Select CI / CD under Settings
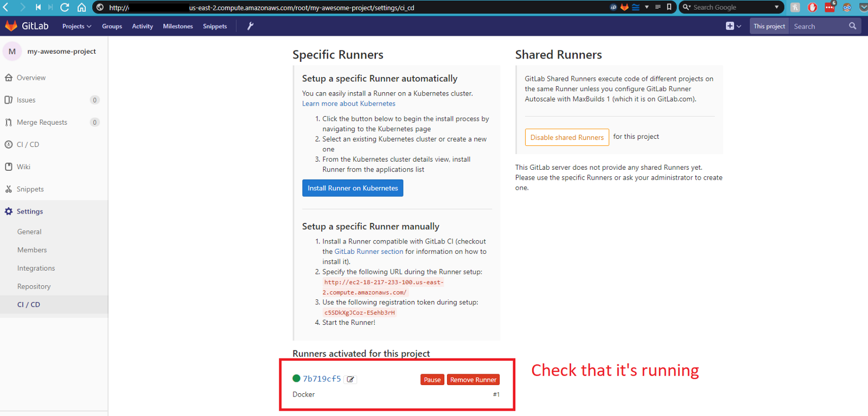This screenshot has height=416, width=868. (x=29, y=305)
